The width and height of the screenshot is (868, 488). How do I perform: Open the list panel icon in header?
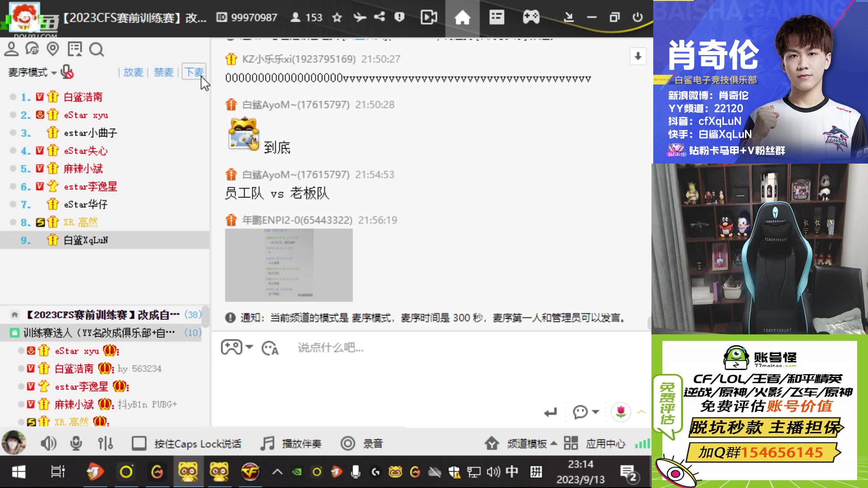click(x=496, y=17)
